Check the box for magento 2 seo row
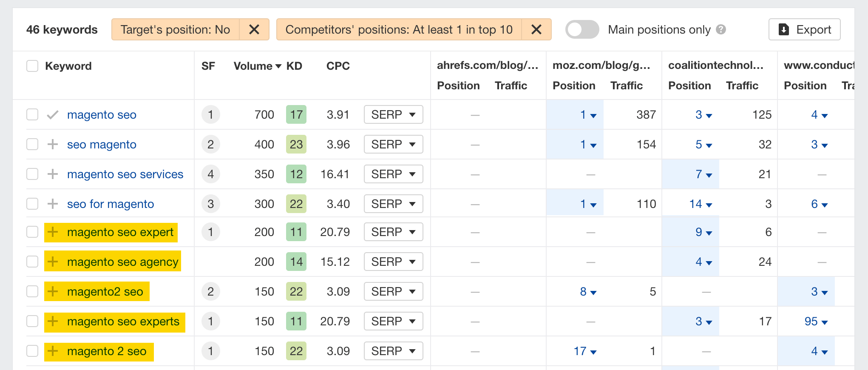 [x=32, y=351]
